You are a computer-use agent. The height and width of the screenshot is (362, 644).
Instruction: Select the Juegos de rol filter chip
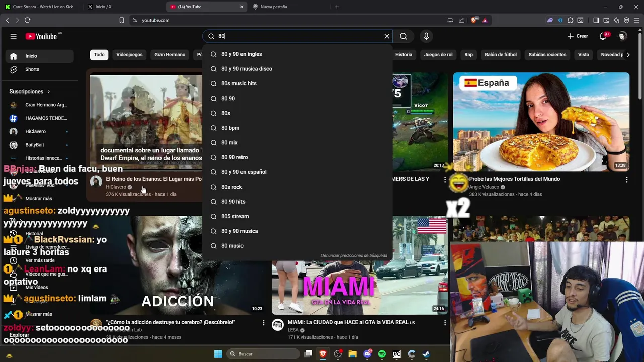(438, 55)
